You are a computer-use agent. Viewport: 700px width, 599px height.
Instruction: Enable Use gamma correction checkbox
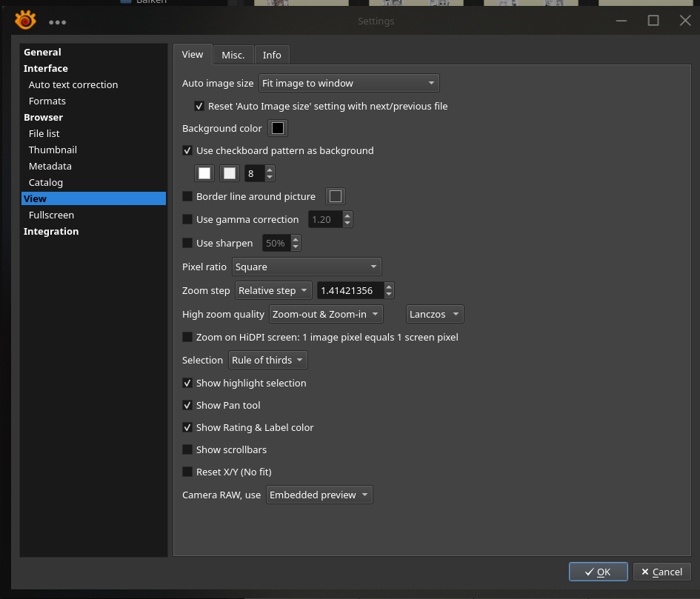(x=188, y=219)
